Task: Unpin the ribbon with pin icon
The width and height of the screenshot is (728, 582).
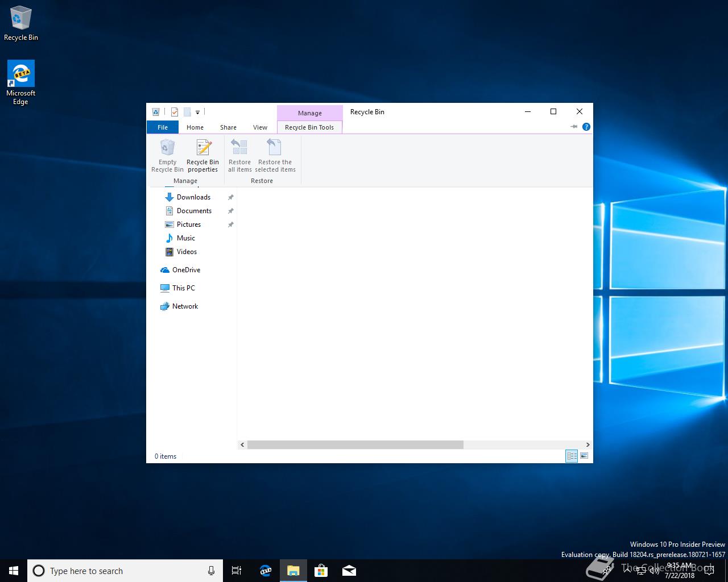Action: pyautogui.click(x=574, y=127)
